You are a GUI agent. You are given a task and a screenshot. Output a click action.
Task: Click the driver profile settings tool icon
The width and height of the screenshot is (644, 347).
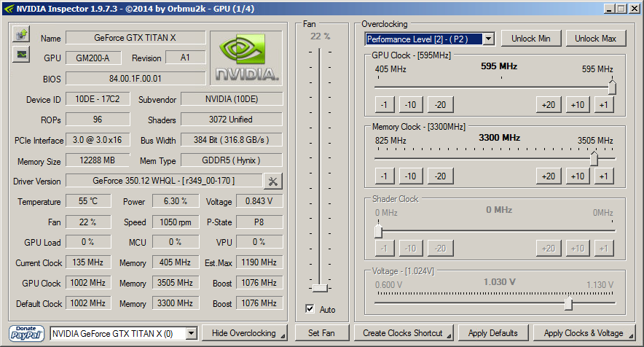click(x=272, y=182)
